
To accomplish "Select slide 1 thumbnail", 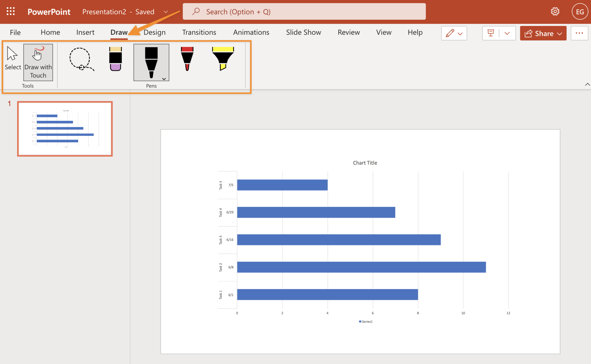I will (65, 129).
